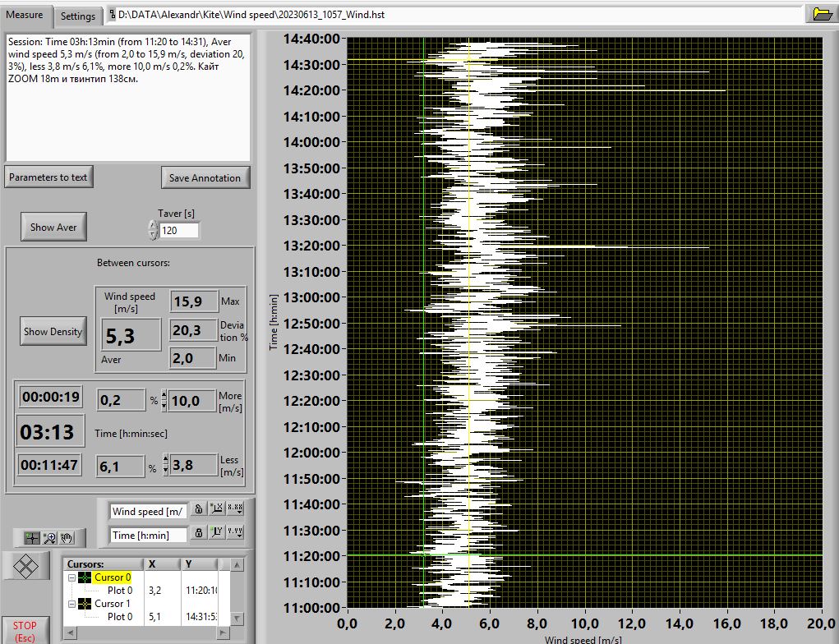Click the Min wind speed value 2,0
839x644 pixels.
click(193, 358)
